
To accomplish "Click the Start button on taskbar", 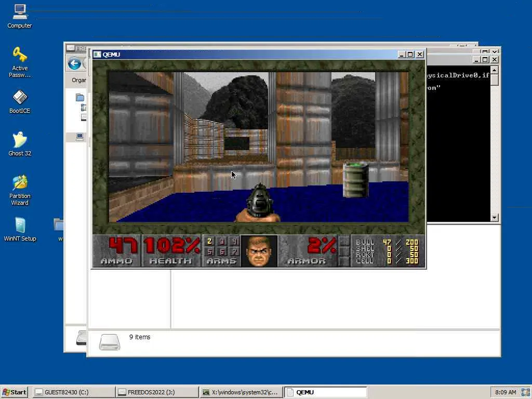I will (14, 392).
